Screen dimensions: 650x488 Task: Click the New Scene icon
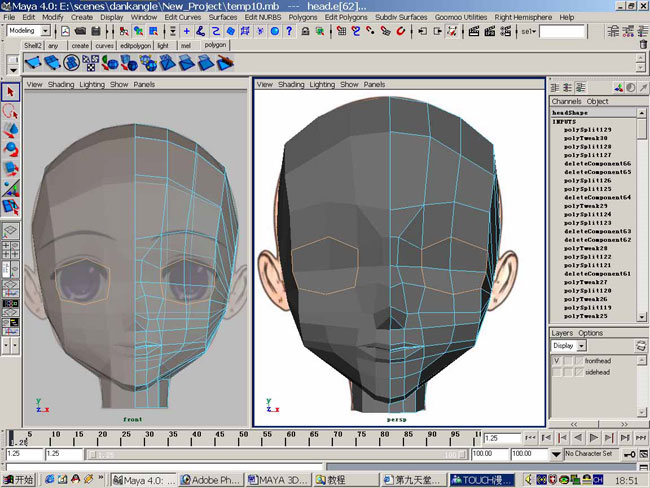coord(65,31)
